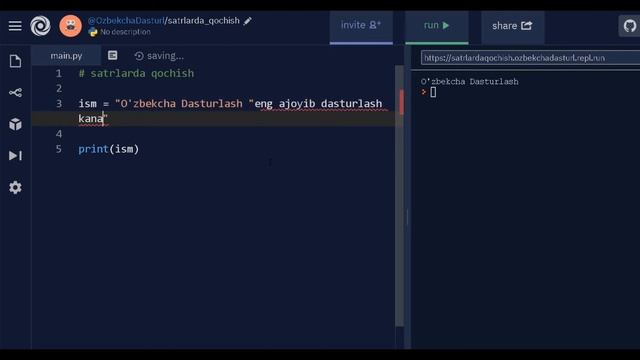This screenshot has width=640, height=360.
Task: Click the invite button
Action: pyautogui.click(x=361, y=26)
